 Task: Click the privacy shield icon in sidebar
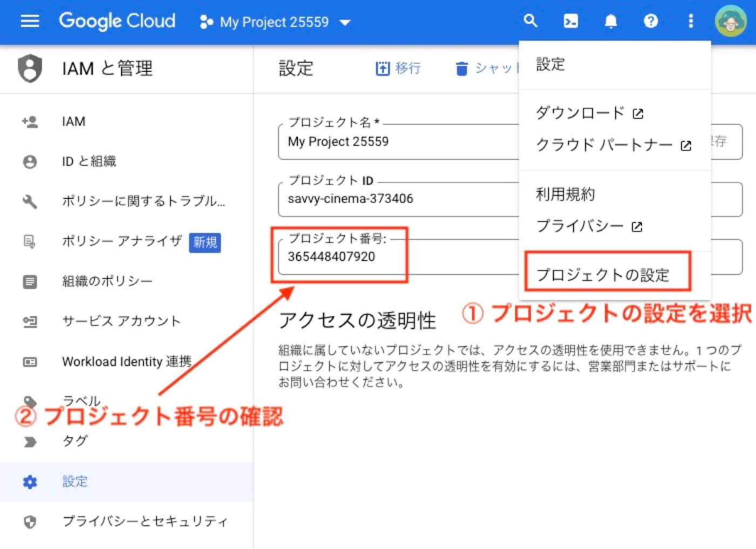click(x=30, y=521)
